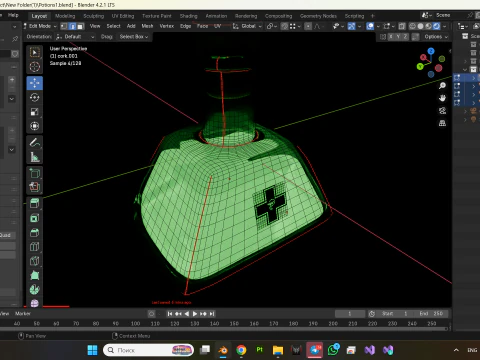
Task: Select the Move tool in toolbar
Action: click(35, 83)
